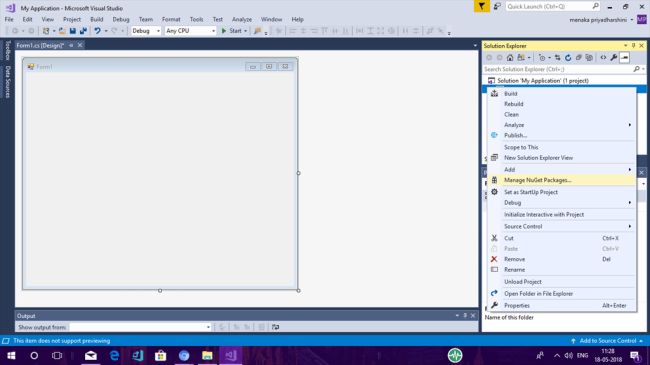Open the Project menu
The height and width of the screenshot is (365, 650).
[72, 19]
